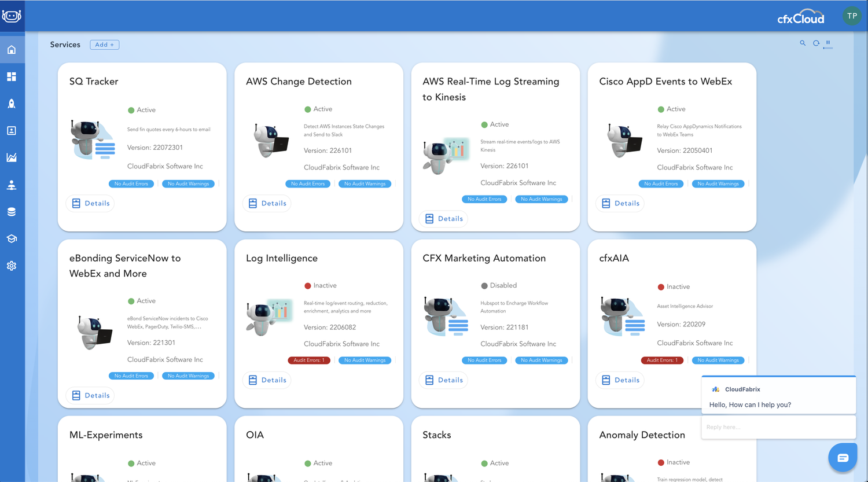
Task: Click the progress bar under the pause icon
Action: pyautogui.click(x=828, y=48)
